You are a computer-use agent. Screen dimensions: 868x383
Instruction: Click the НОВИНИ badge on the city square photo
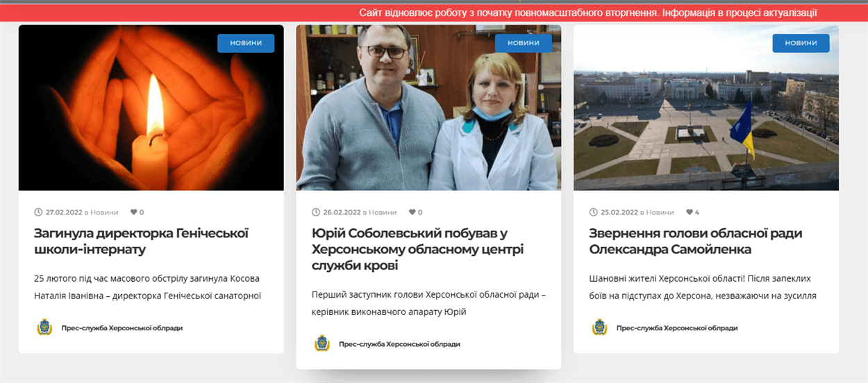(801, 43)
